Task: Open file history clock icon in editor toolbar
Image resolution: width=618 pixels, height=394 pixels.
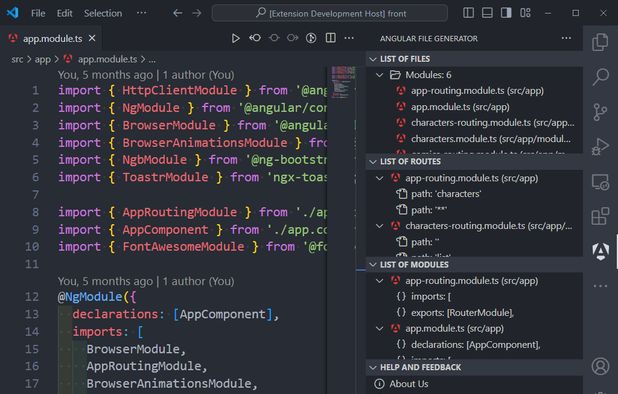Action: click(311, 38)
